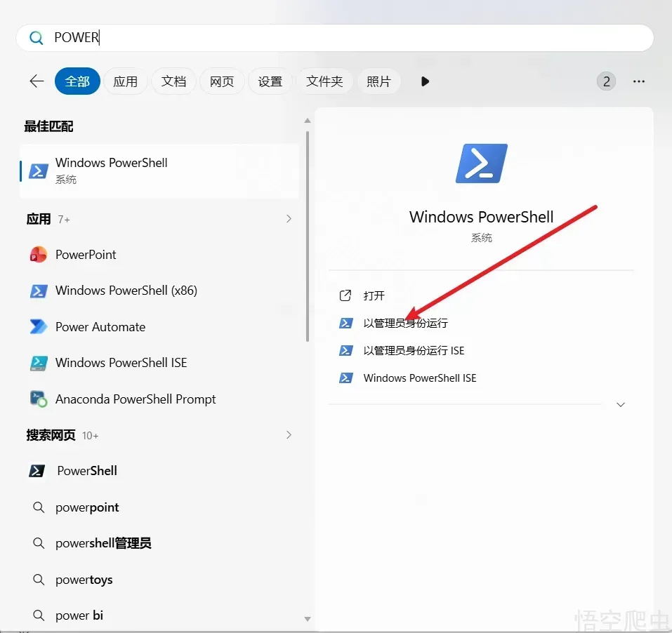
Task: Open the Windows PowerShell best match result
Action: pyautogui.click(x=159, y=171)
